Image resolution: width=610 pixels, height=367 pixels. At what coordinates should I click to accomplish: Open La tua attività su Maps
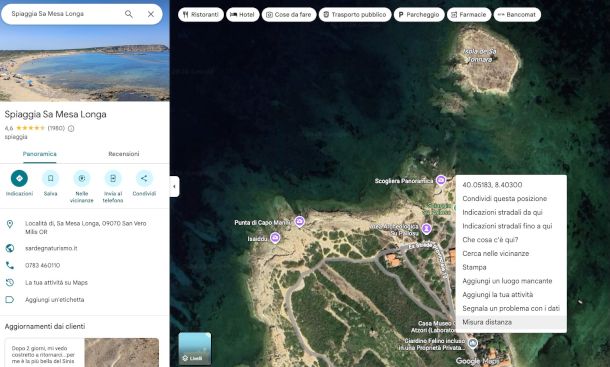tap(56, 283)
